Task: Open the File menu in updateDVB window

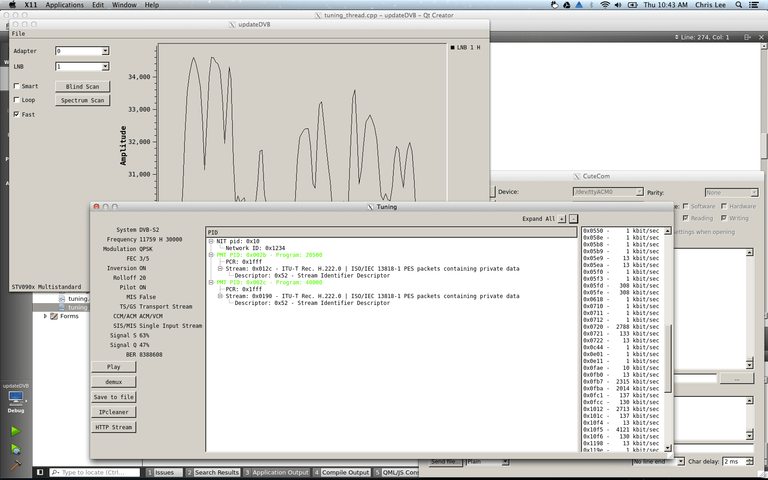Action: (19, 34)
